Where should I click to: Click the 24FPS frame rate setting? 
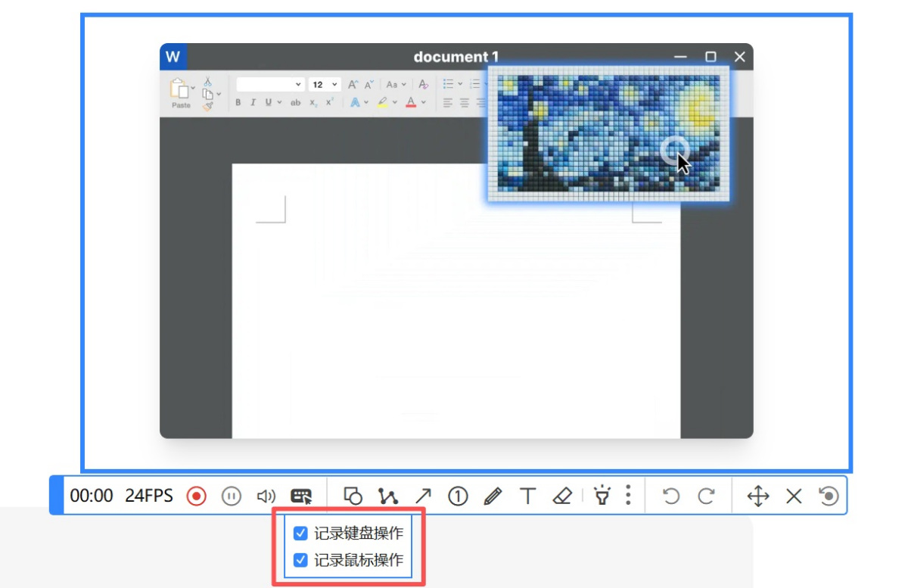(x=149, y=496)
